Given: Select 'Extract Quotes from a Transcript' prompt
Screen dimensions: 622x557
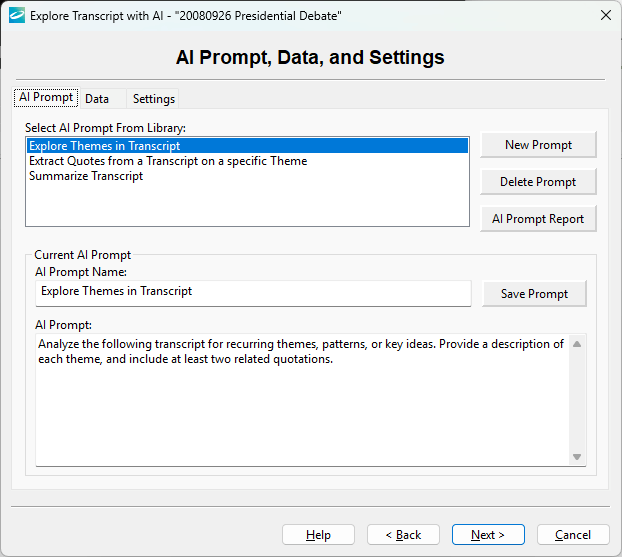Looking at the screenshot, I should (167, 161).
